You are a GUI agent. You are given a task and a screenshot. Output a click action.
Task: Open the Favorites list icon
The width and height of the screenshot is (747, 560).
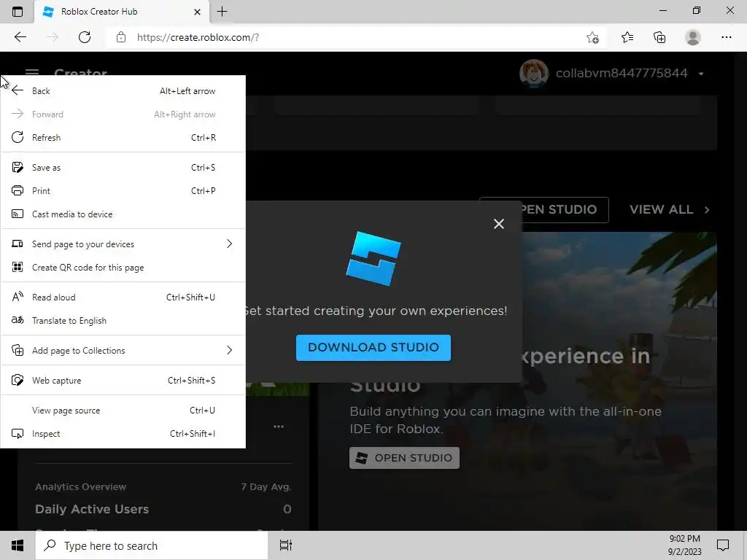(x=627, y=37)
